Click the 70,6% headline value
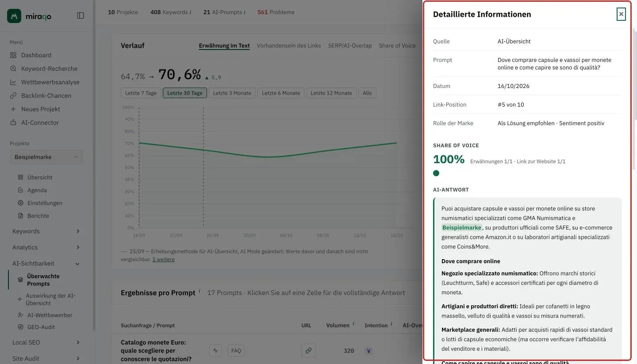Image resolution: width=637 pixels, height=364 pixels. (x=180, y=75)
